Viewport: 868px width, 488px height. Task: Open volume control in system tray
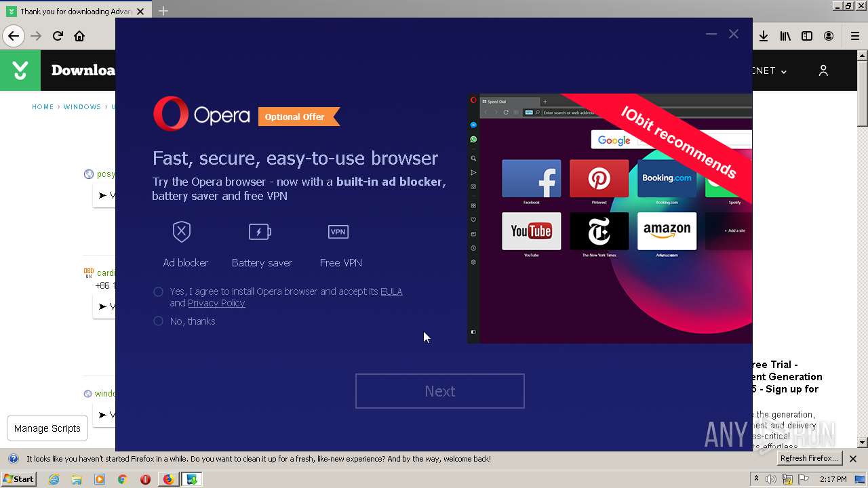coord(771,479)
